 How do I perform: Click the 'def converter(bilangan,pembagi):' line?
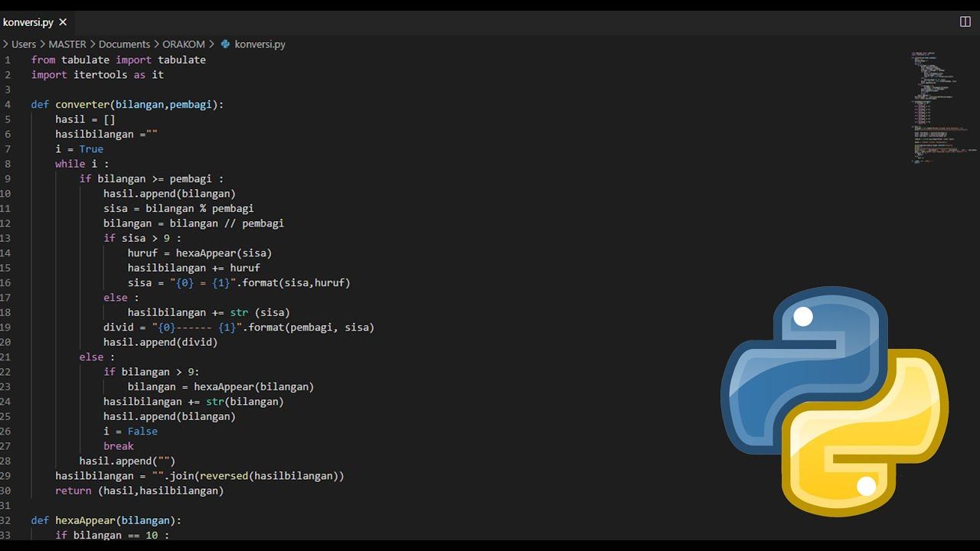pyautogui.click(x=127, y=105)
